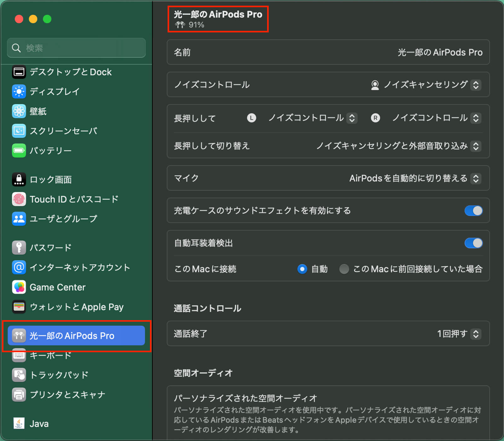
Task: Click the パスワード key icon
Action: (x=19, y=247)
